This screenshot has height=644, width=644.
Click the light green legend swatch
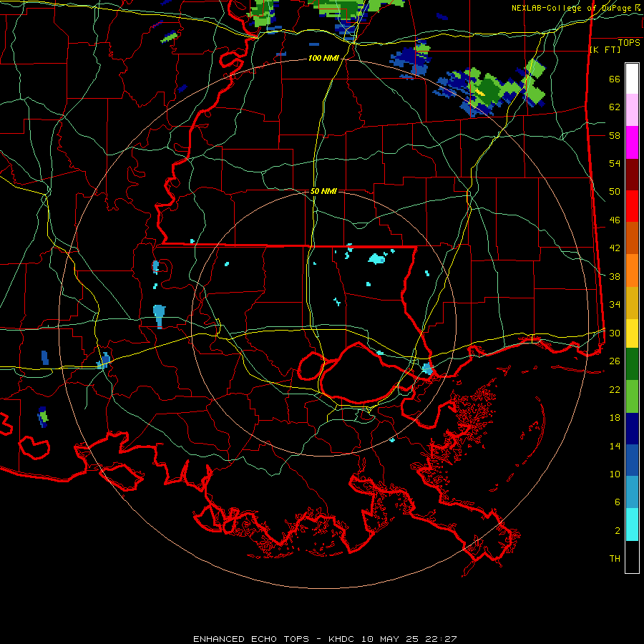tap(632, 396)
